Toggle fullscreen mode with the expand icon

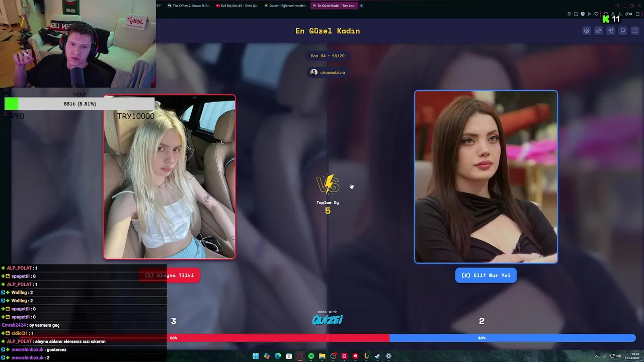(x=635, y=31)
